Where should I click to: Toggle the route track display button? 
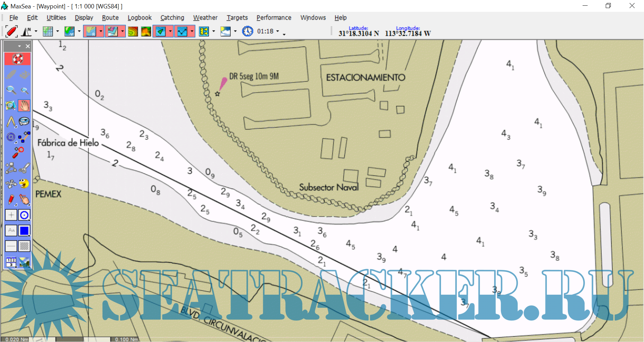[x=182, y=31]
